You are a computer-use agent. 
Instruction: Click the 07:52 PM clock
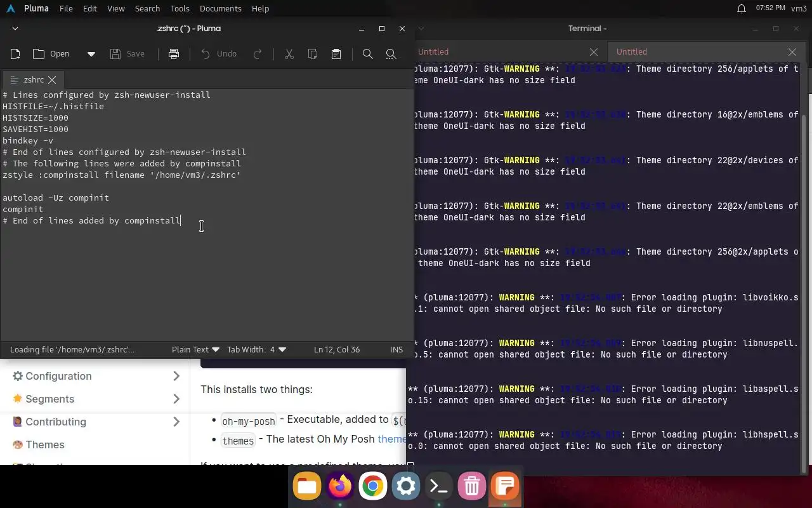[x=771, y=8]
